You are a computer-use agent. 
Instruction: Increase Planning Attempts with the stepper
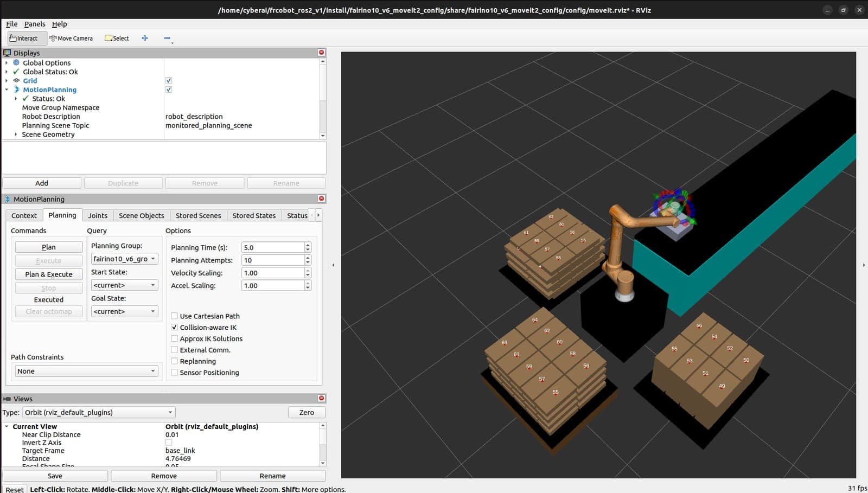[x=308, y=258]
